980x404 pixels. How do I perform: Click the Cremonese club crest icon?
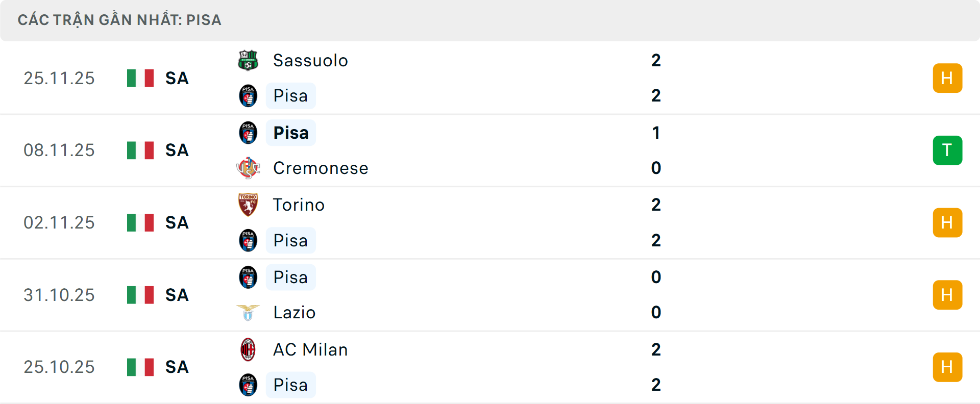click(x=248, y=168)
